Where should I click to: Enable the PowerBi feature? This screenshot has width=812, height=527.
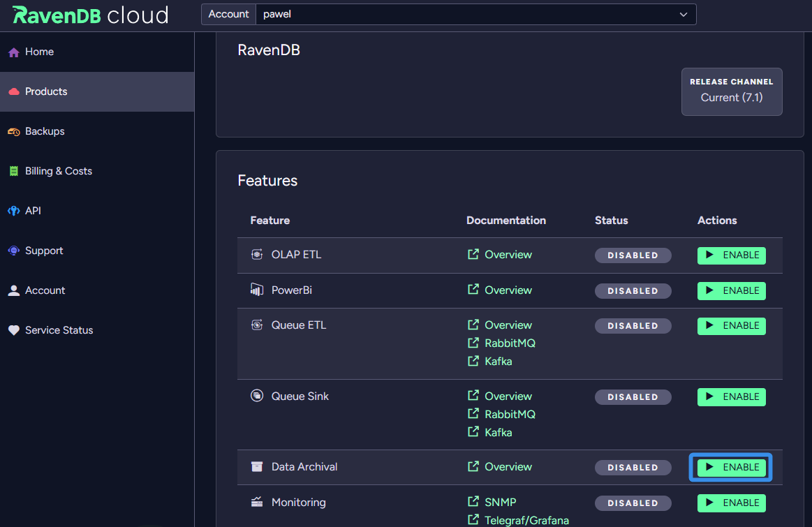point(731,291)
